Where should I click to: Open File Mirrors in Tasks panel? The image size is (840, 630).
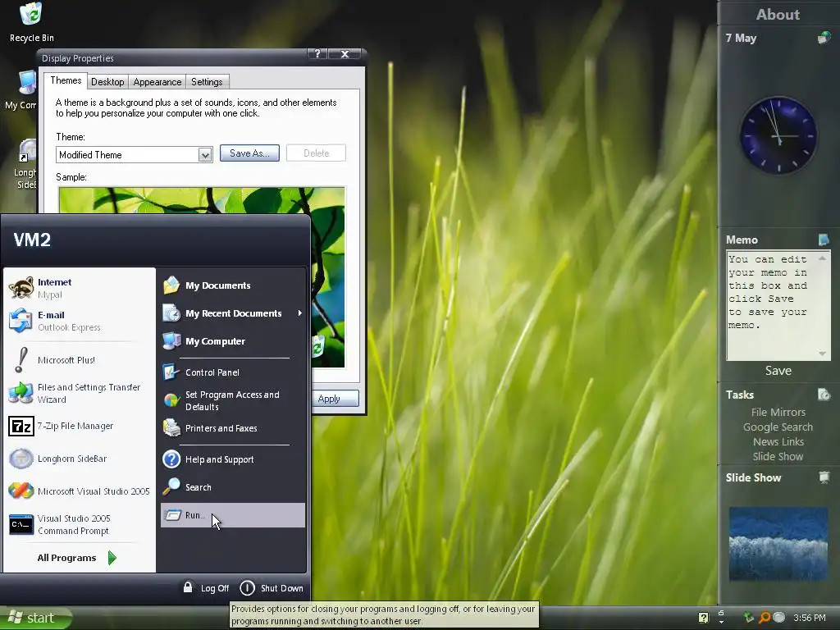tap(778, 412)
